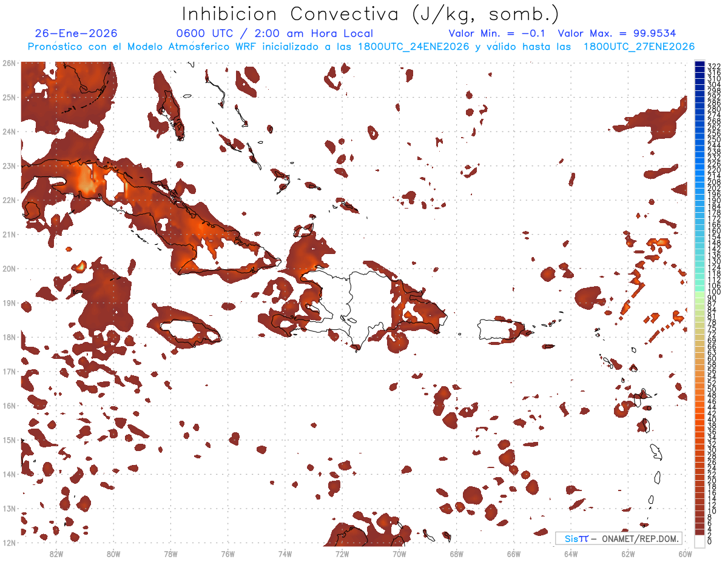Click the colorbar value label 322
The height and width of the screenshot is (562, 728).
[x=713, y=66]
